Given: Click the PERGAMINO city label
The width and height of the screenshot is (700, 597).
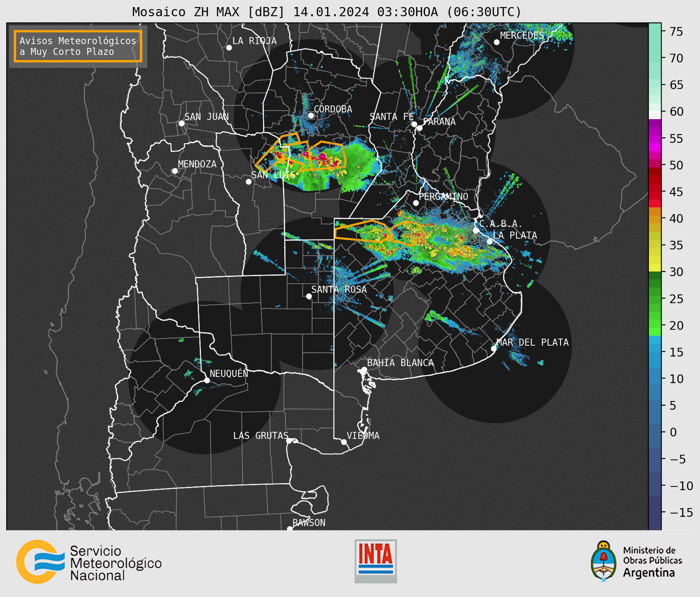Looking at the screenshot, I should (x=444, y=196).
